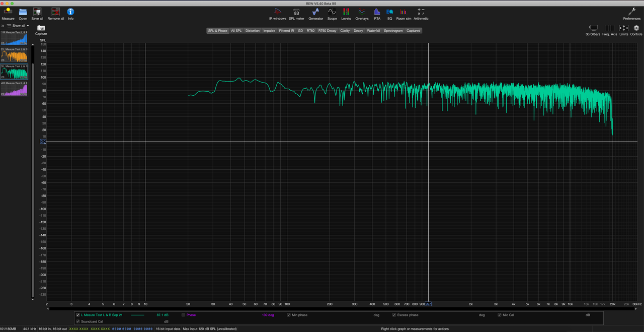This screenshot has width=644, height=332.
Task: Toggle the Mic Cal checkbox
Action: pos(500,315)
